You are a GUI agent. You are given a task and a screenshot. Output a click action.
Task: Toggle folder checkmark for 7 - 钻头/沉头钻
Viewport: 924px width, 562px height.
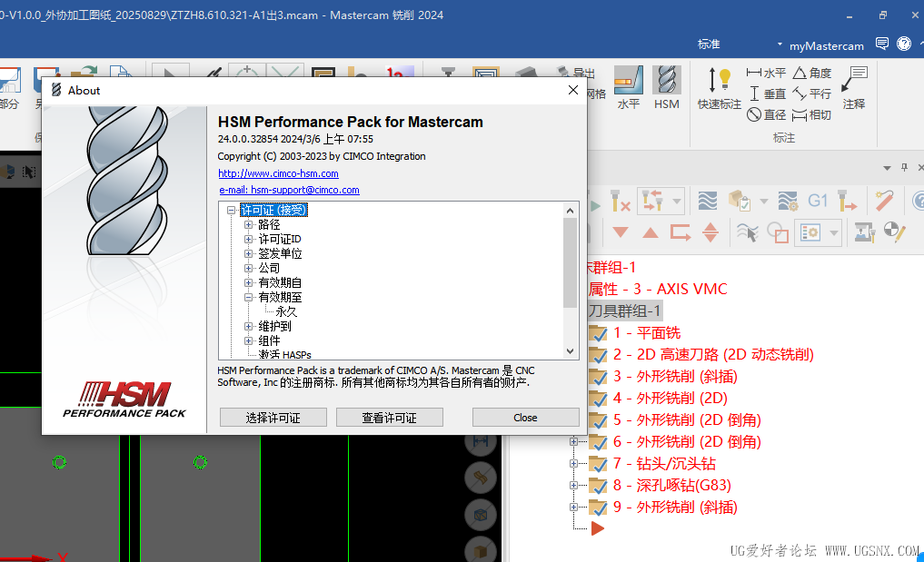pos(598,464)
